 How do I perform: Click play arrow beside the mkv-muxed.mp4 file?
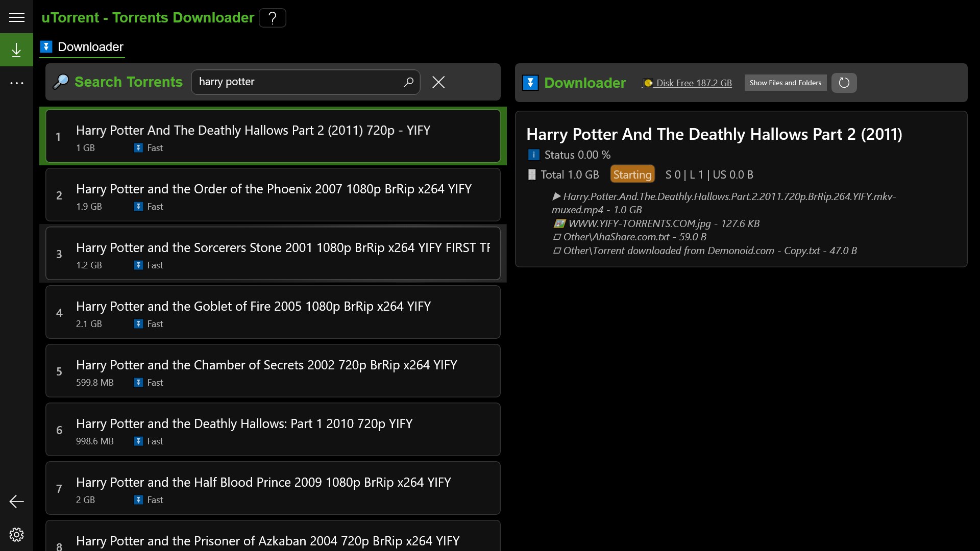[556, 196]
